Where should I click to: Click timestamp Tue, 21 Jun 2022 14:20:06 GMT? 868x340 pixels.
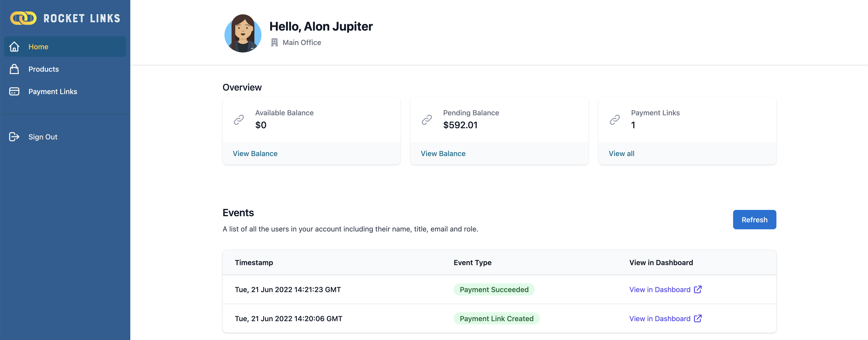click(288, 318)
